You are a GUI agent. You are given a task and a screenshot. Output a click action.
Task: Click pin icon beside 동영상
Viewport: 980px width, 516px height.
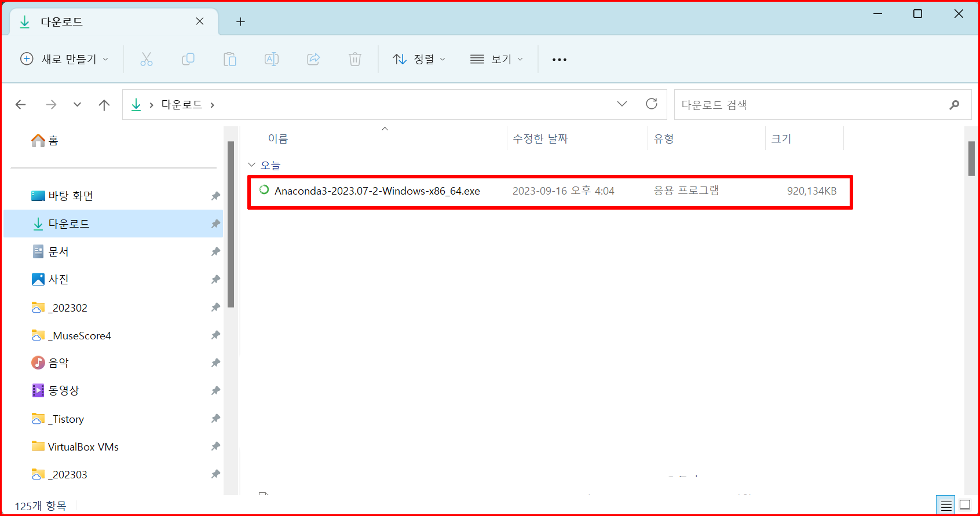coord(215,390)
